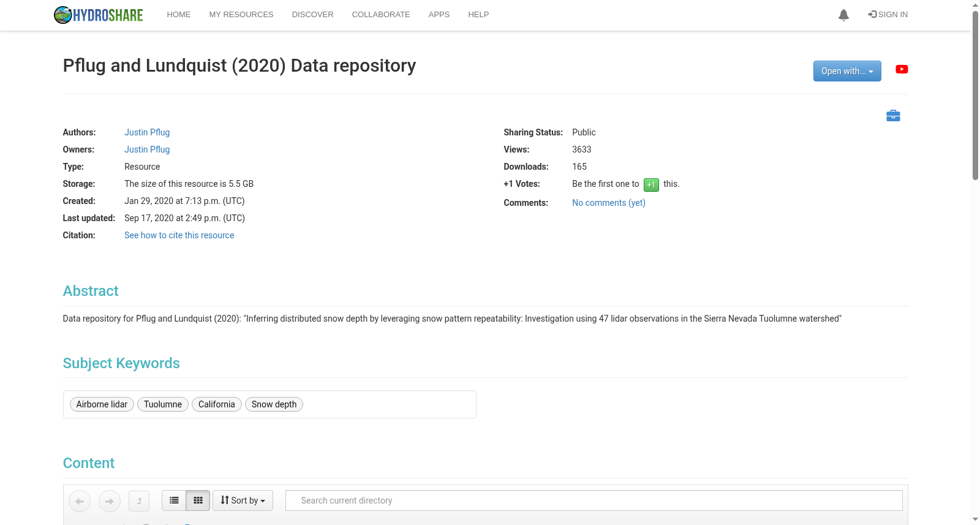Click SIGN IN
Image resolution: width=980 pixels, height=525 pixels.
(888, 15)
